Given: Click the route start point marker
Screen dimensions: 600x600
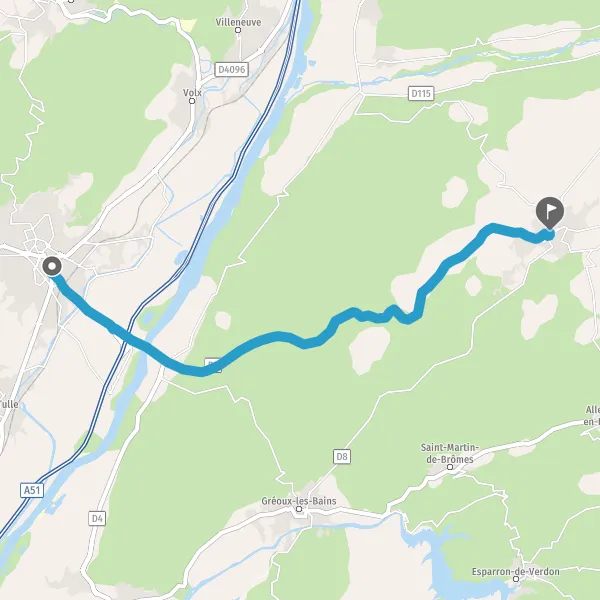Looking at the screenshot, I should click(x=52, y=266).
